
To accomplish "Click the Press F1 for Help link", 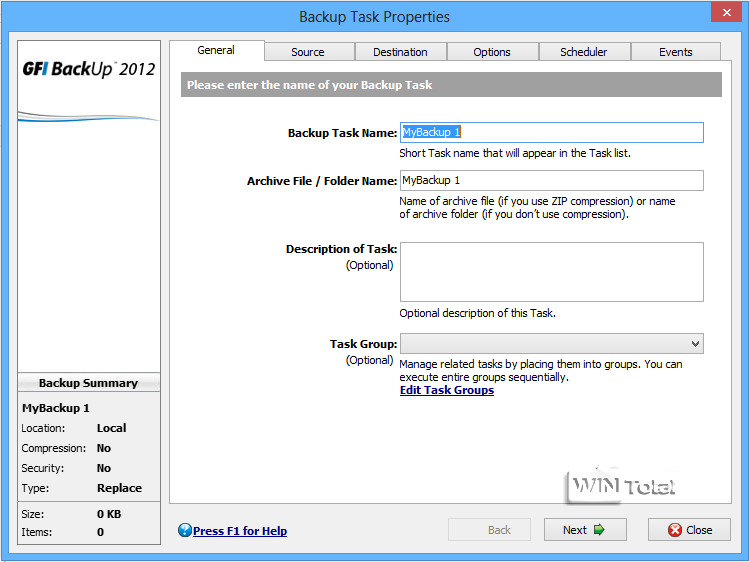I will click(x=240, y=531).
